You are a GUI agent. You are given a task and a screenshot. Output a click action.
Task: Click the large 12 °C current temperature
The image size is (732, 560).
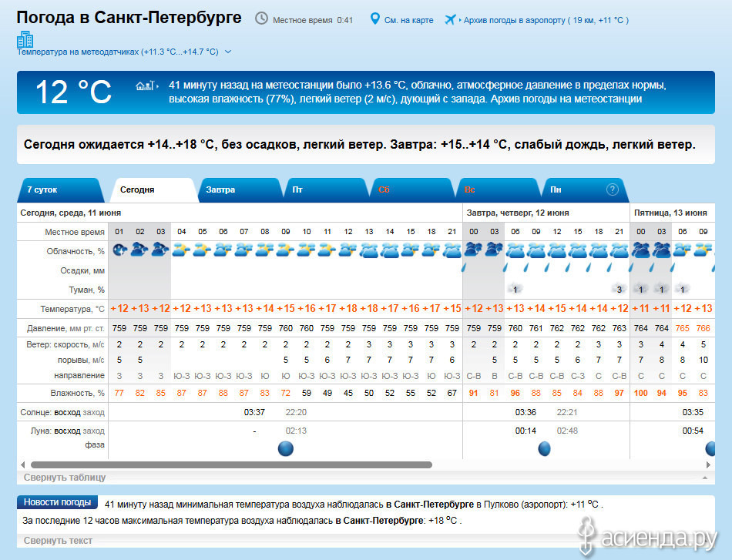pos(74,92)
